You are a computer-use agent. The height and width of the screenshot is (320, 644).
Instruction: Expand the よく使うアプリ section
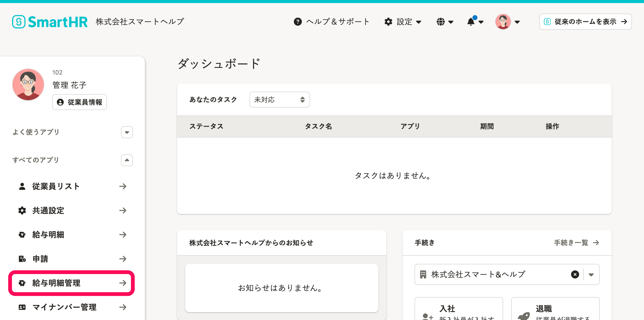127,132
